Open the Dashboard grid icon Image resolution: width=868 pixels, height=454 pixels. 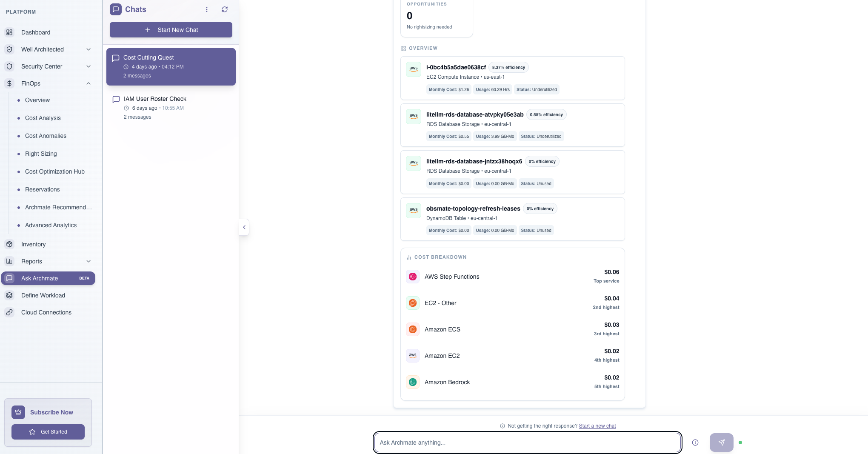9,32
